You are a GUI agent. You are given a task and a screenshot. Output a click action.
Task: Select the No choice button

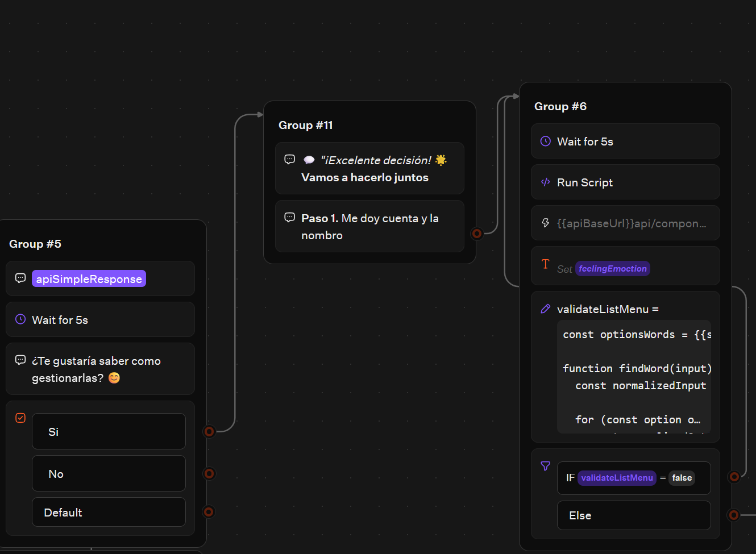[x=109, y=473]
